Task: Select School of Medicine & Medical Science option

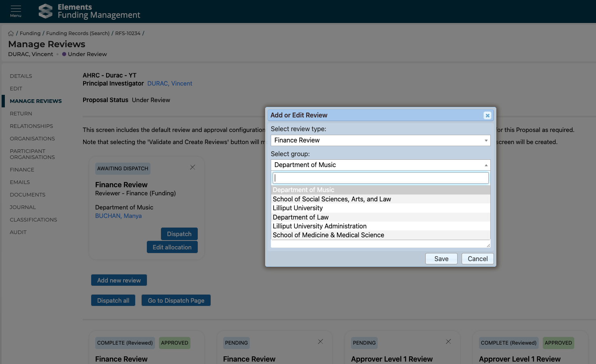Action: tap(328, 235)
